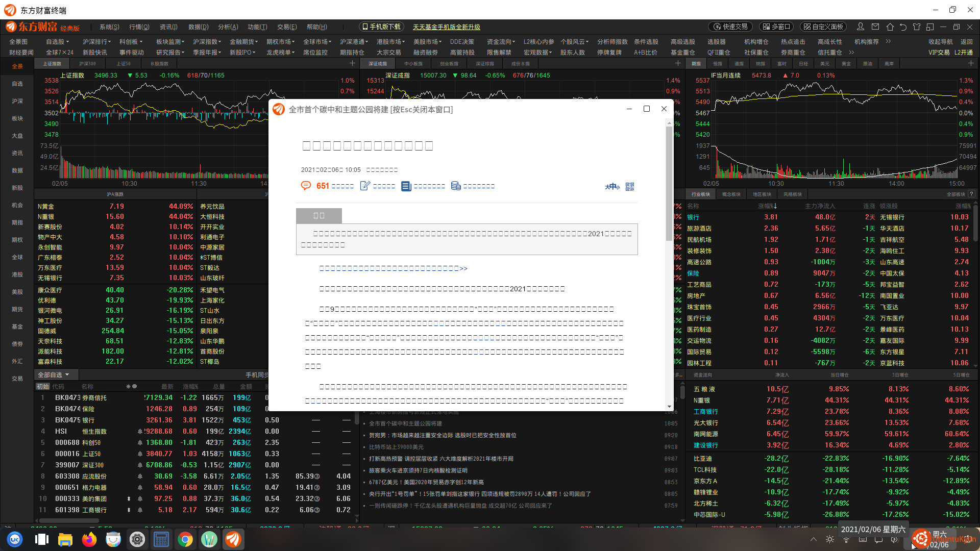Open 天天基金手机版全新升级 link
The width and height of the screenshot is (980, 551).
(x=447, y=27)
